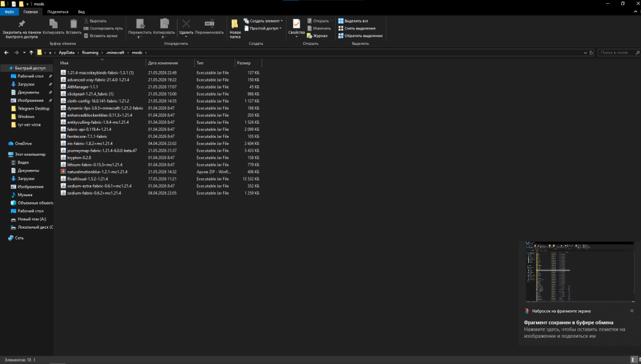This screenshot has height=364, width=641.
Task: Open the Копировать в (Copy to) menu
Action: click(x=164, y=29)
